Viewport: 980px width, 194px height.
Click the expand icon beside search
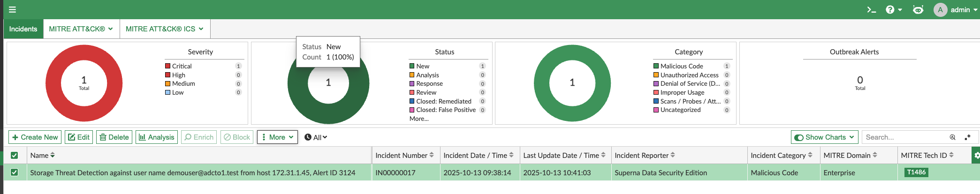pos(967,137)
